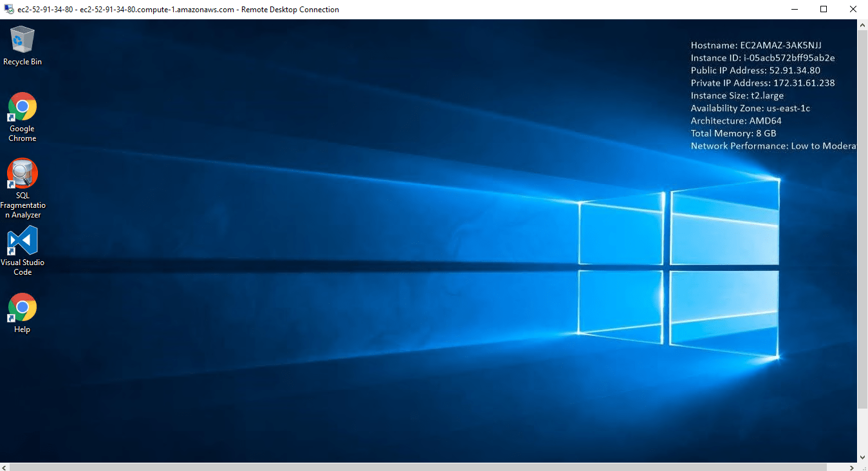The image size is (868, 471).
Task: Click the Availability Zone us-east-1c text
Action: click(750, 108)
